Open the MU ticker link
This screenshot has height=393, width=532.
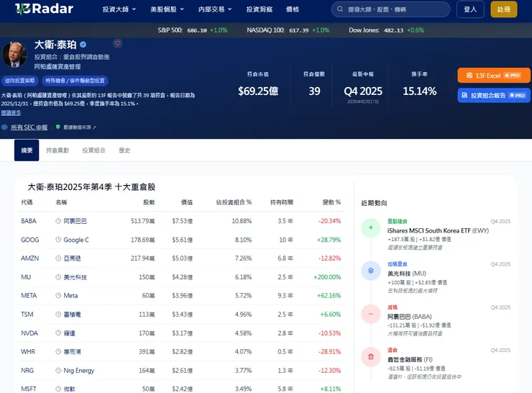pos(26,277)
